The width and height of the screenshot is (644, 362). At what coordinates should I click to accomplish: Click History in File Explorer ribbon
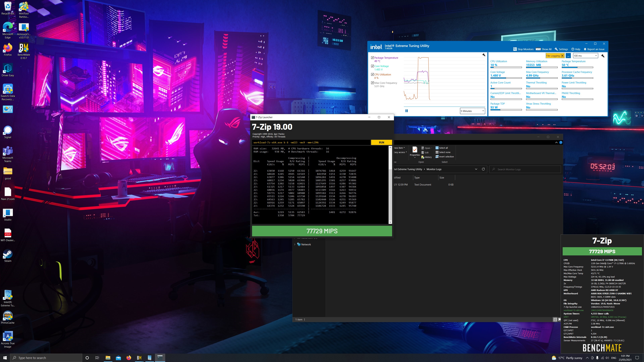pyautogui.click(x=426, y=157)
